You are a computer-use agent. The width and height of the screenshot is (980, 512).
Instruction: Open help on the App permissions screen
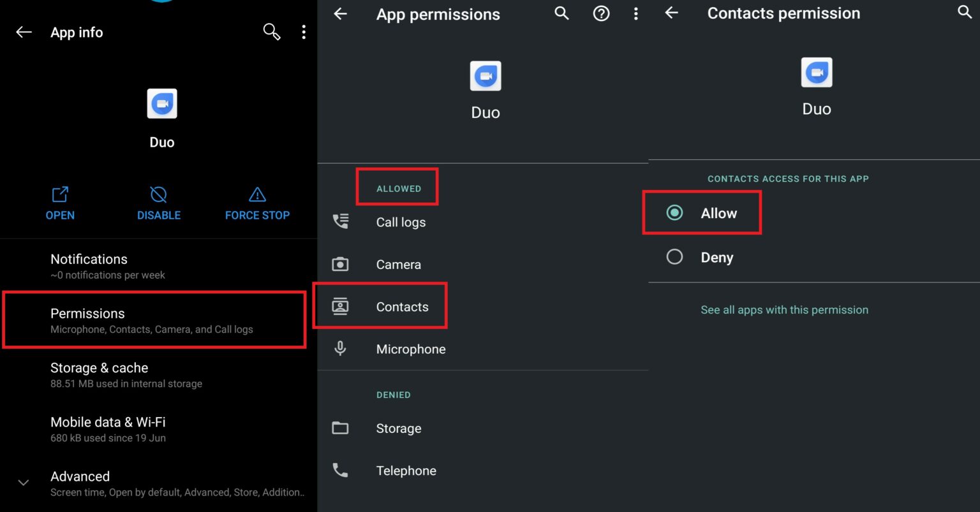click(x=601, y=13)
